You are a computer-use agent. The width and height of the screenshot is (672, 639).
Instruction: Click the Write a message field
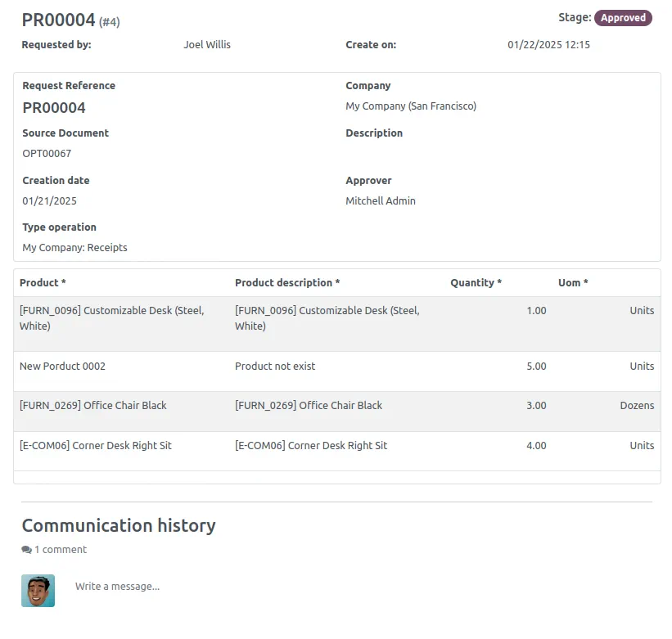(117, 586)
